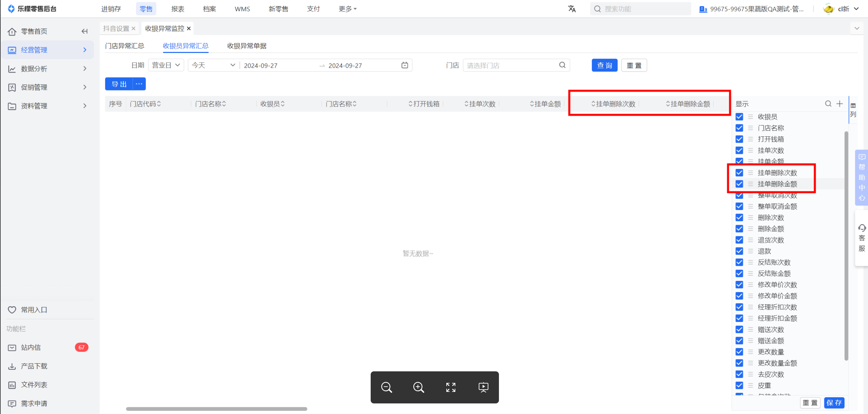The image size is (868, 414).
Task: Expand the 经营管理 sidebar menu
Action: [47, 50]
